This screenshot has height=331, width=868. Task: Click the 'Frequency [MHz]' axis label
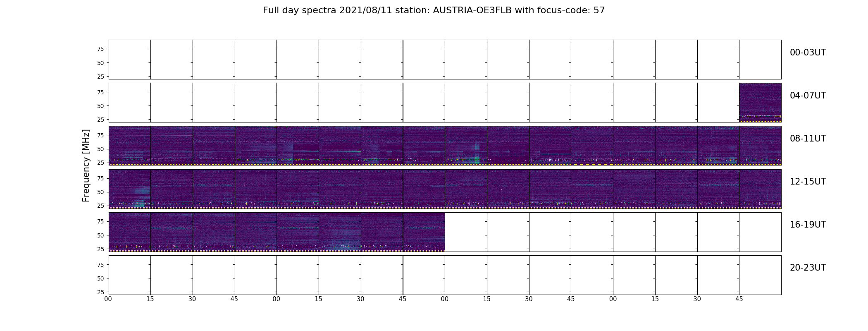click(x=86, y=165)
